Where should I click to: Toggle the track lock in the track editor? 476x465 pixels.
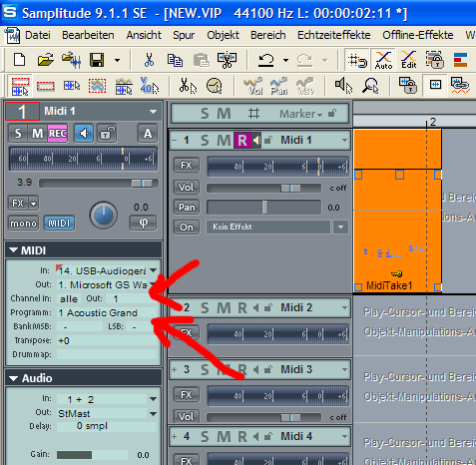tap(107, 134)
